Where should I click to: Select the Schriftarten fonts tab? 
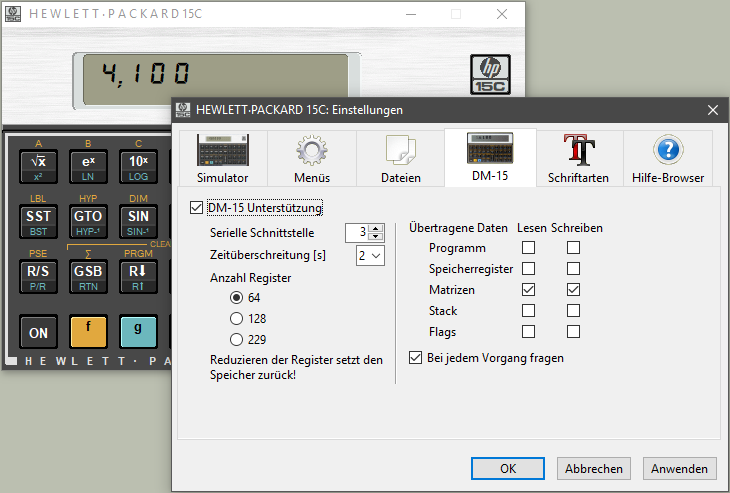point(578,158)
